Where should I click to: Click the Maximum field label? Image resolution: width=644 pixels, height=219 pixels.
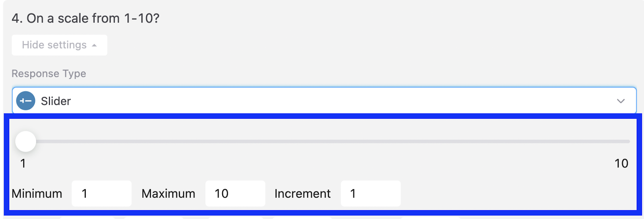click(x=168, y=194)
